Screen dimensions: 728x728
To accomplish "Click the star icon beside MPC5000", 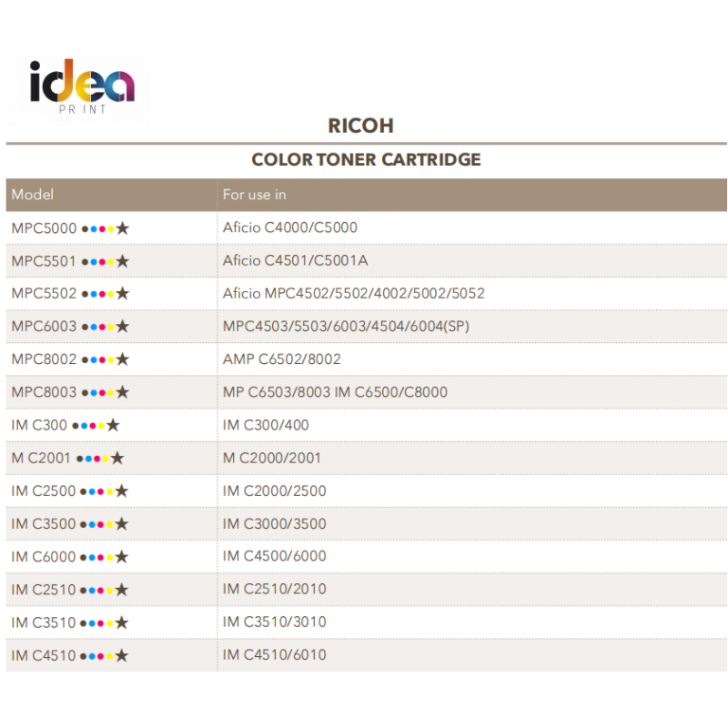I will (x=123, y=228).
